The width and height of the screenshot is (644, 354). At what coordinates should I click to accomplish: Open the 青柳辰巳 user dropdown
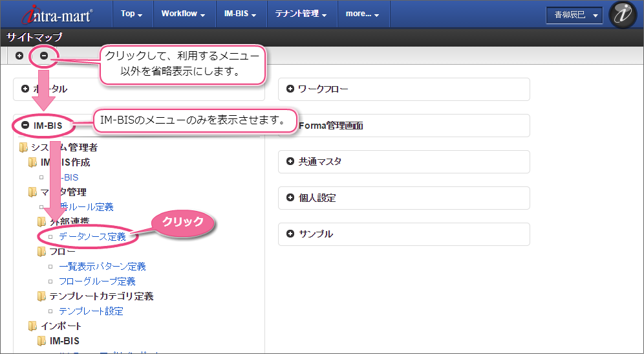(574, 16)
